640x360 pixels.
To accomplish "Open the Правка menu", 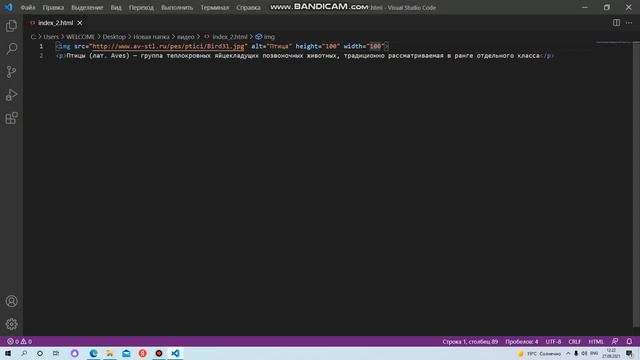I will coord(53,8).
